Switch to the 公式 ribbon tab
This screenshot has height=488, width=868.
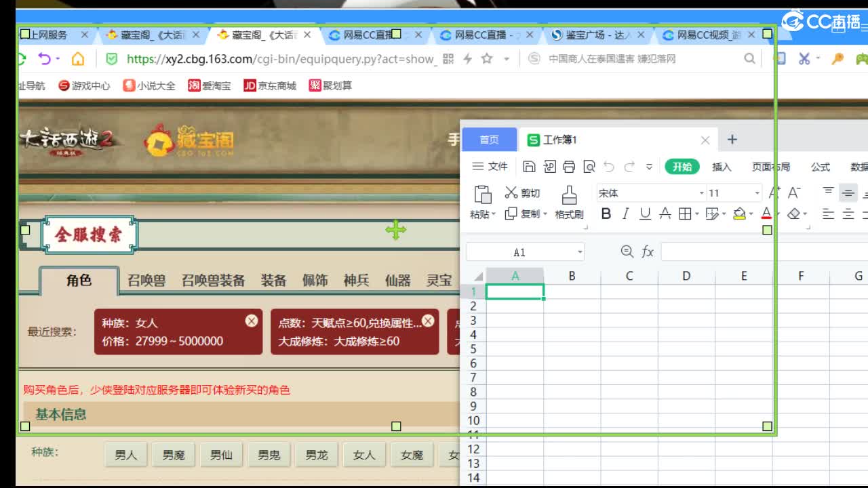point(820,167)
